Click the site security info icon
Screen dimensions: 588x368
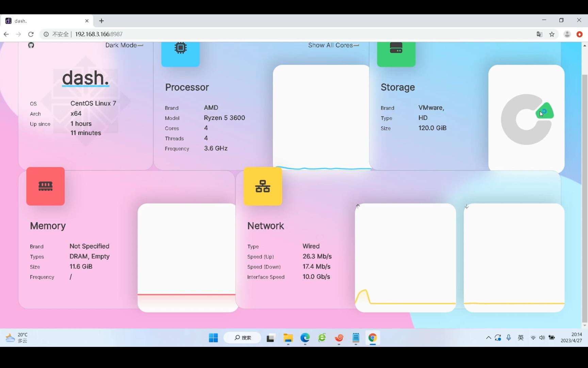click(x=46, y=34)
